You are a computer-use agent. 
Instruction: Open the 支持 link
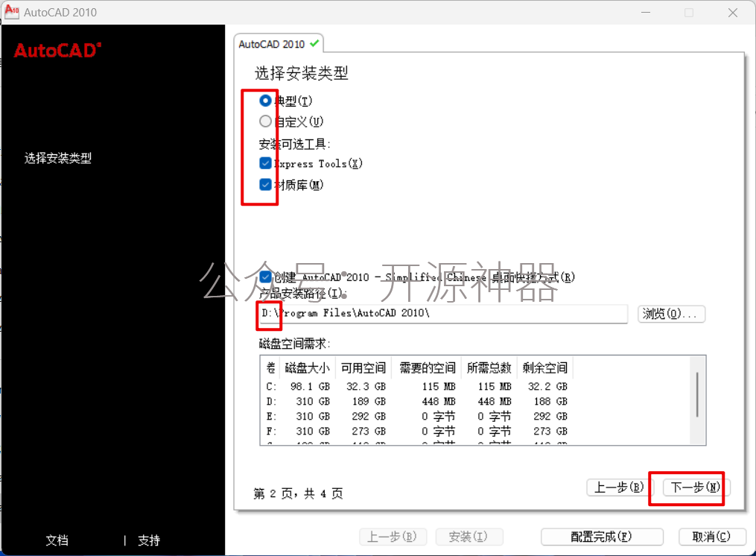click(149, 540)
